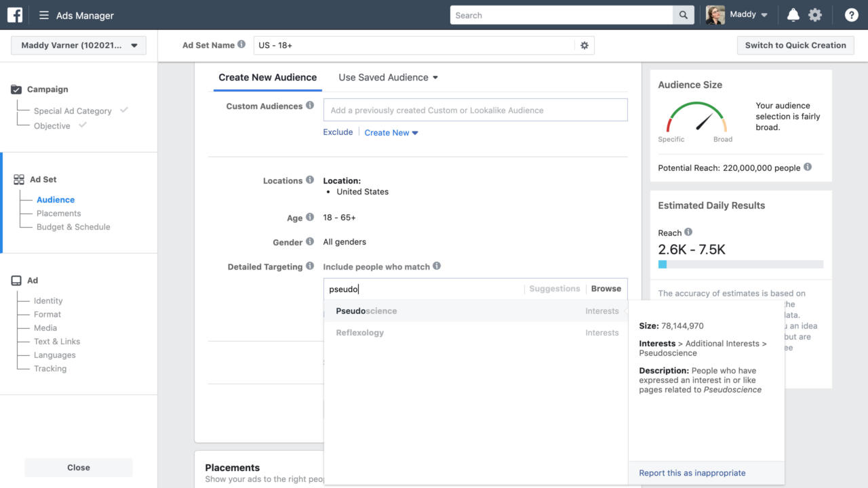Click the Campaign section heading
This screenshot has height=488, width=868.
[x=47, y=89]
